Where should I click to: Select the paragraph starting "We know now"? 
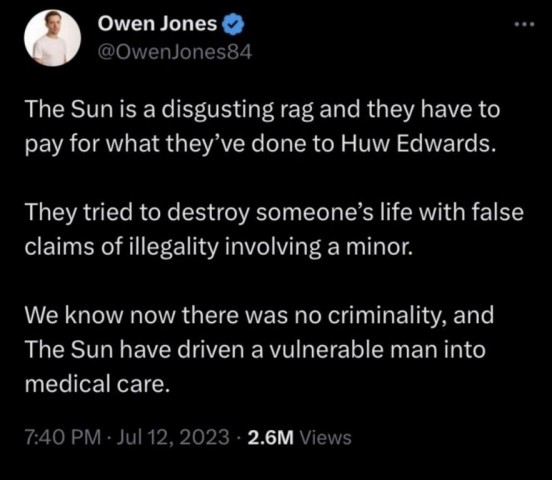click(x=259, y=349)
